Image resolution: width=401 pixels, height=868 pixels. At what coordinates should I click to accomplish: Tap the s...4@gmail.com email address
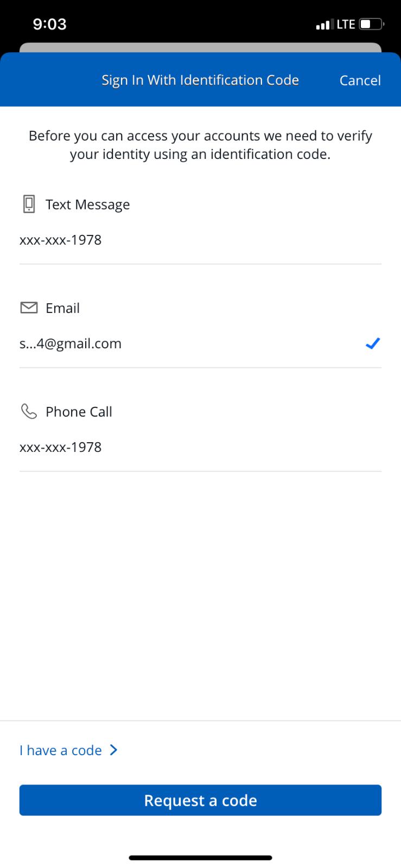click(x=71, y=343)
